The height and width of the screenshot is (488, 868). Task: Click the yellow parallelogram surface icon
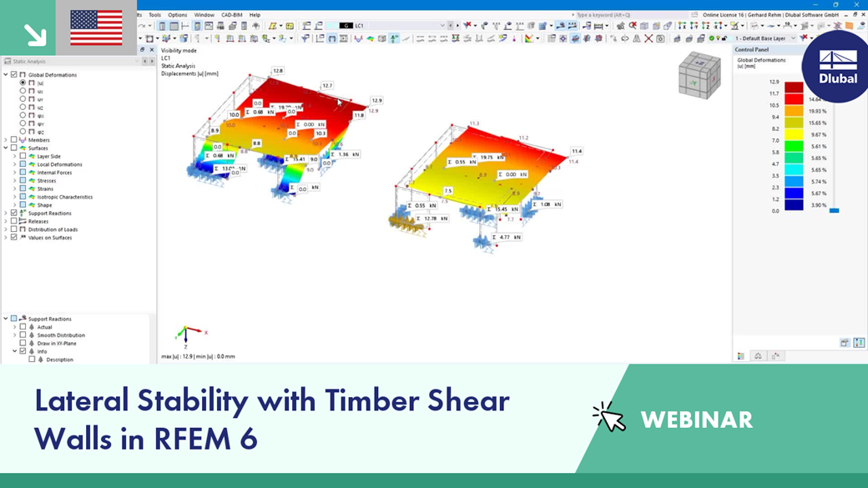click(x=273, y=26)
